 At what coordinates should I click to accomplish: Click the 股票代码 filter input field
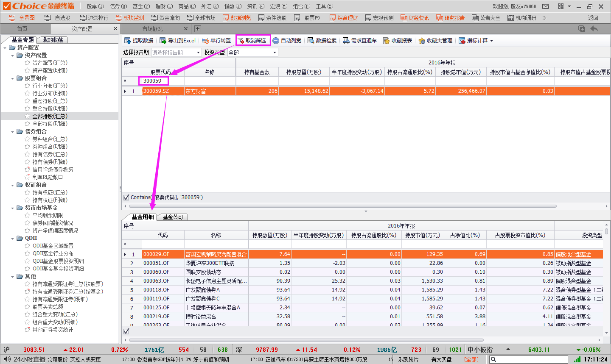(154, 81)
